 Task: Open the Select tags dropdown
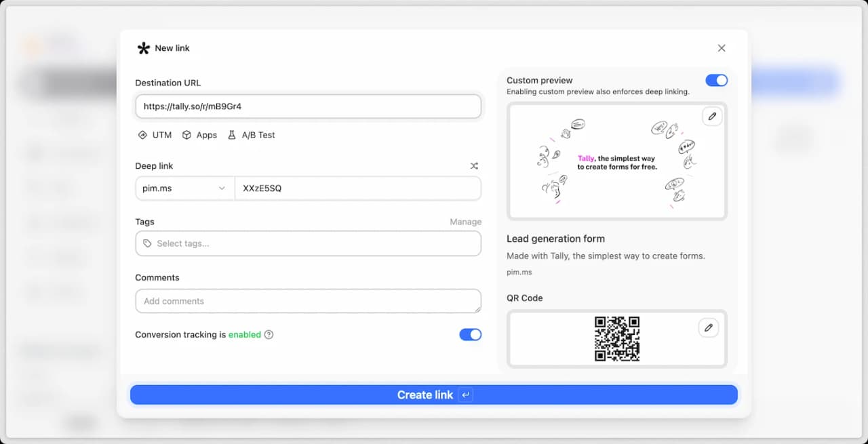[x=308, y=243]
